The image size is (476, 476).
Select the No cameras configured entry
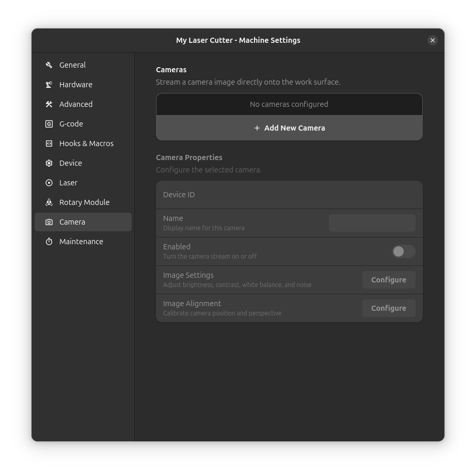(x=289, y=104)
